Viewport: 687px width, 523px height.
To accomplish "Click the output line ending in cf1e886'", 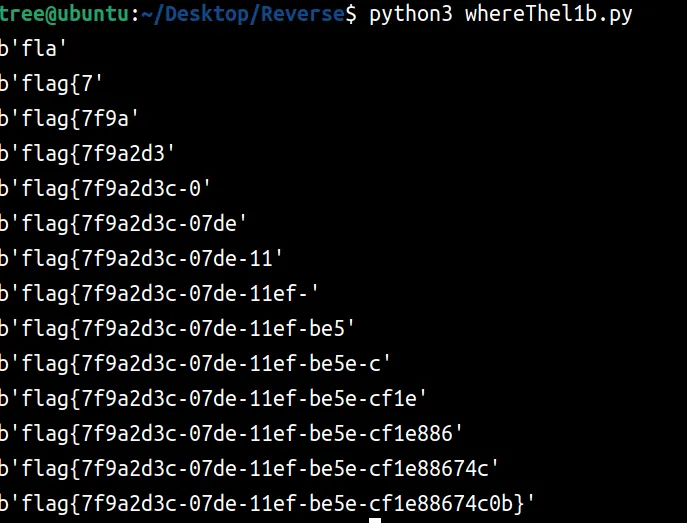I will (232, 433).
